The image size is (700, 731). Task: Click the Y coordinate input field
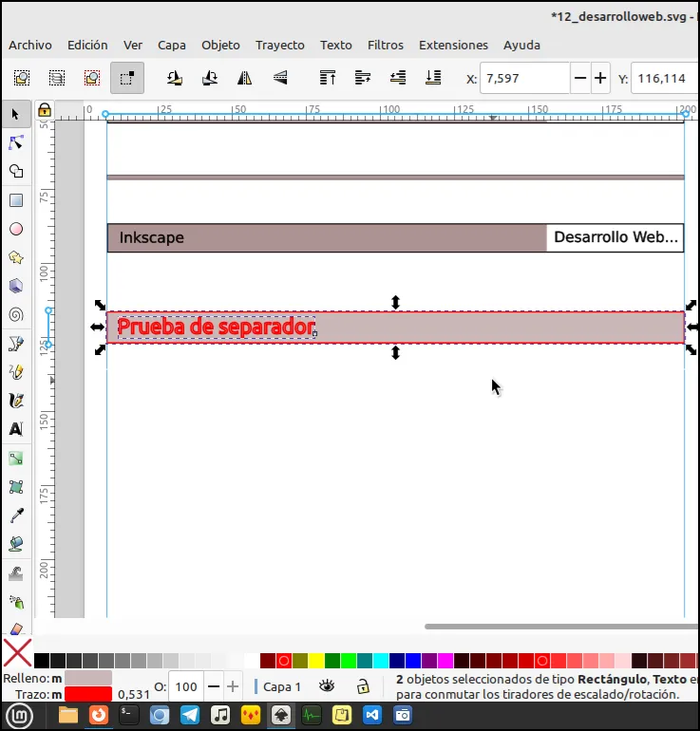click(x=665, y=78)
